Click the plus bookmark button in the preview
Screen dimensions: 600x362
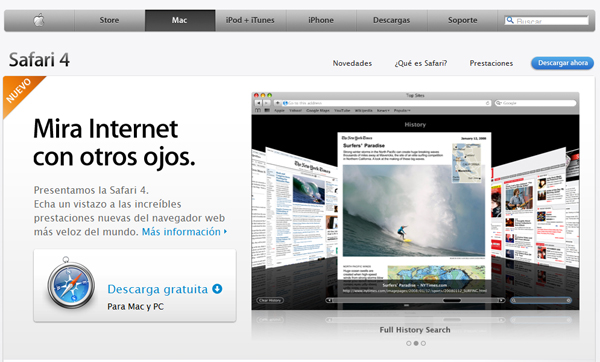click(278, 103)
